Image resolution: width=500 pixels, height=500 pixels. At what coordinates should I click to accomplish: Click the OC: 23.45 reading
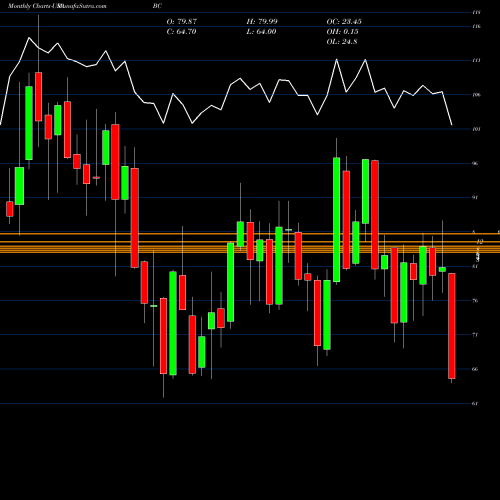(344, 22)
